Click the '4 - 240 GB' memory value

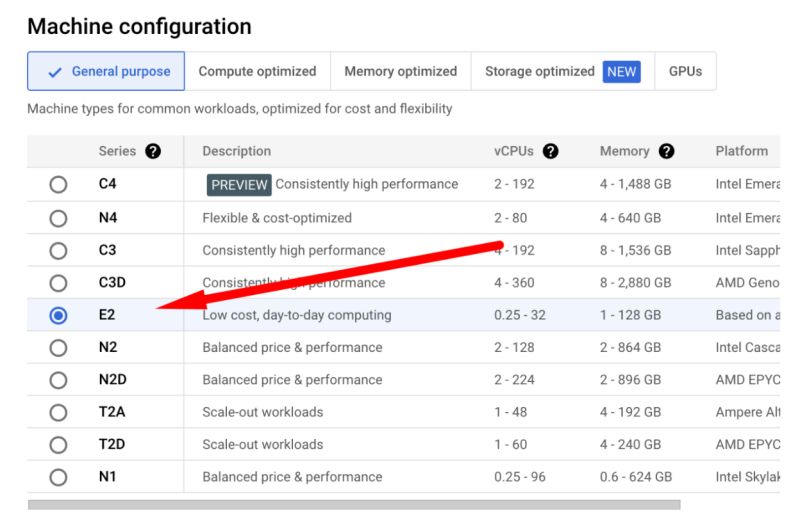(631, 444)
